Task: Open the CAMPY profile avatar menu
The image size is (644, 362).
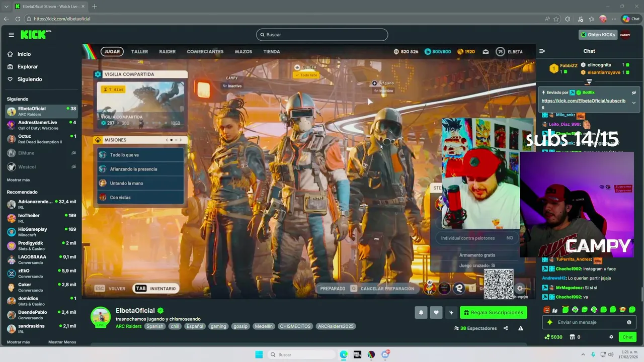Action: pos(625,35)
